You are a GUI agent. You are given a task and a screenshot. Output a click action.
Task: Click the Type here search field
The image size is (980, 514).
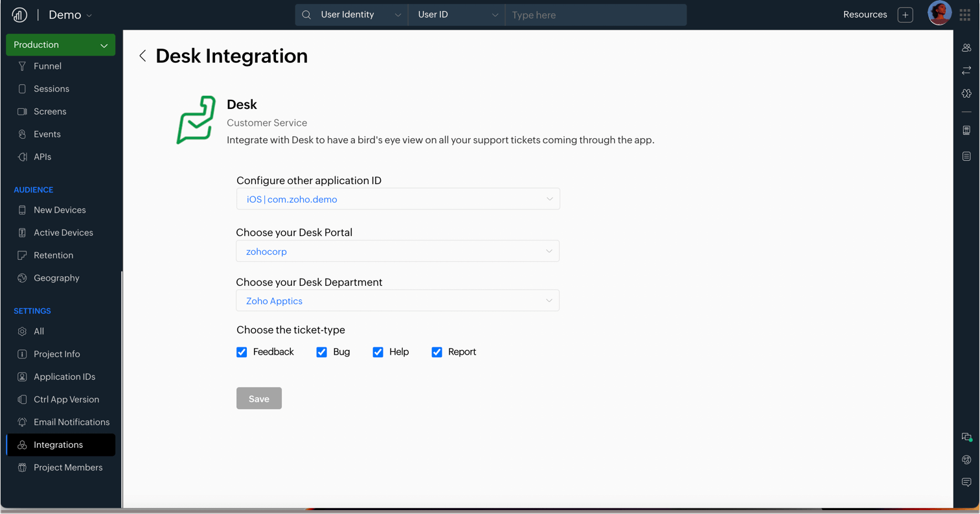tap(595, 15)
